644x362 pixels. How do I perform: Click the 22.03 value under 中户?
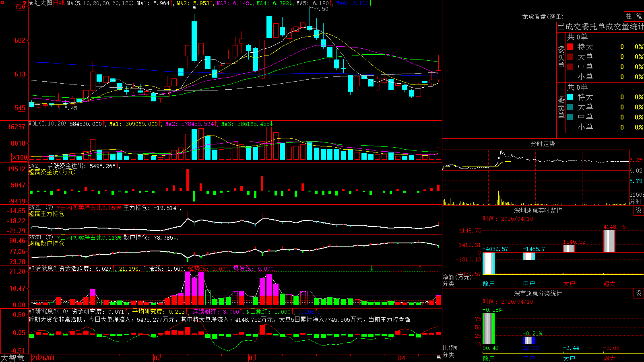531,348
